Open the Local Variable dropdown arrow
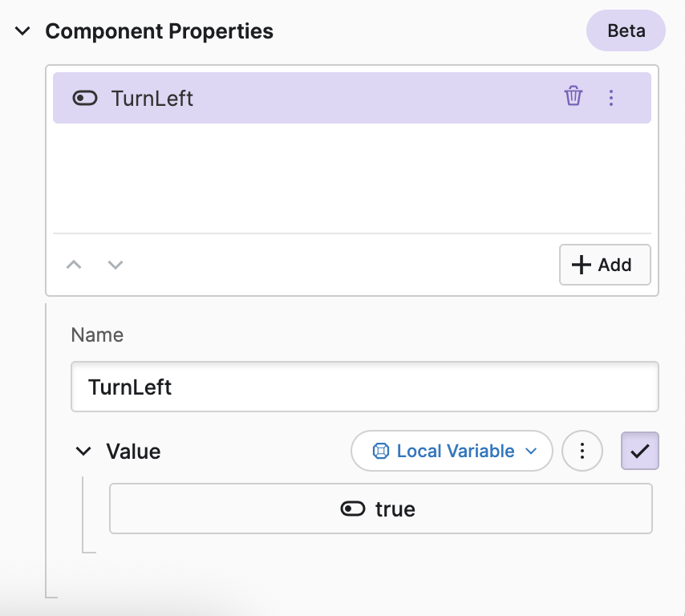The image size is (685, 616). (530, 451)
